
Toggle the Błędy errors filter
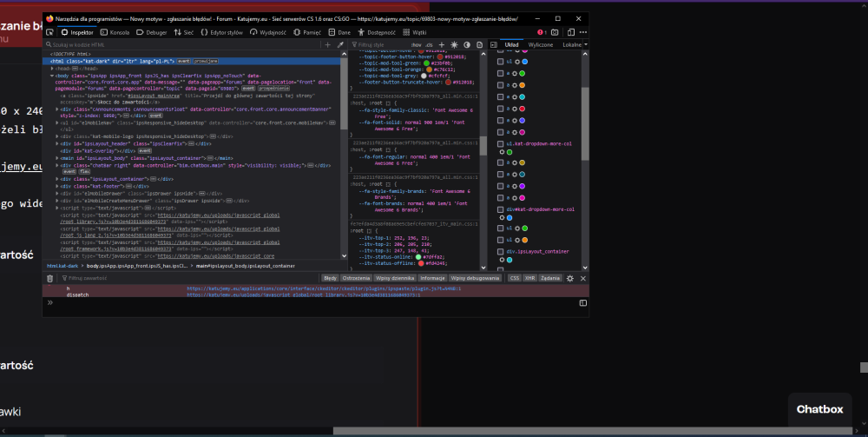pyautogui.click(x=330, y=278)
